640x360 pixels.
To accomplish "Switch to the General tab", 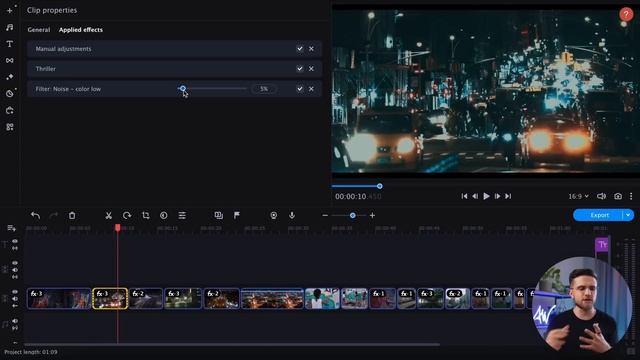I will [x=39, y=30].
